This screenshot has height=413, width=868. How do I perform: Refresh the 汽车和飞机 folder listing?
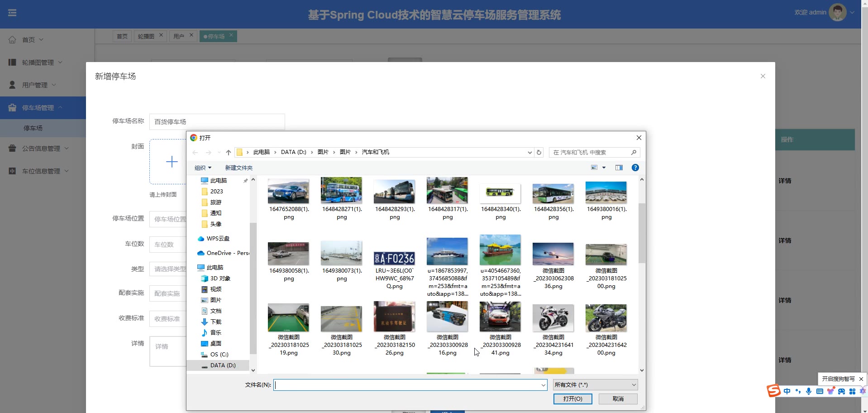click(x=539, y=153)
